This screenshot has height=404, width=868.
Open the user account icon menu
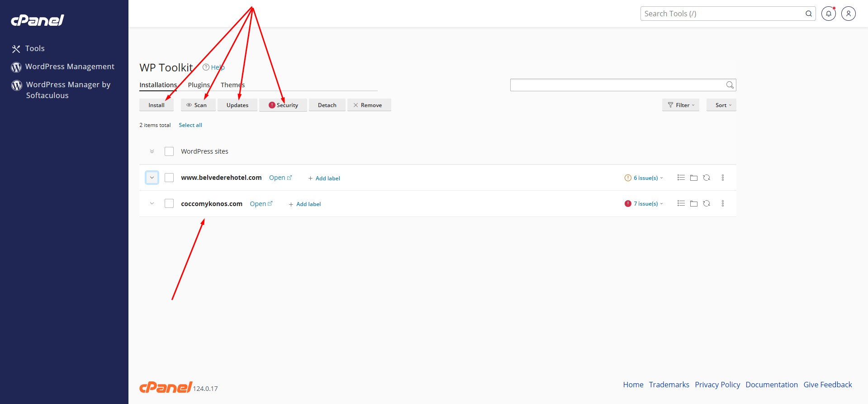coord(848,14)
